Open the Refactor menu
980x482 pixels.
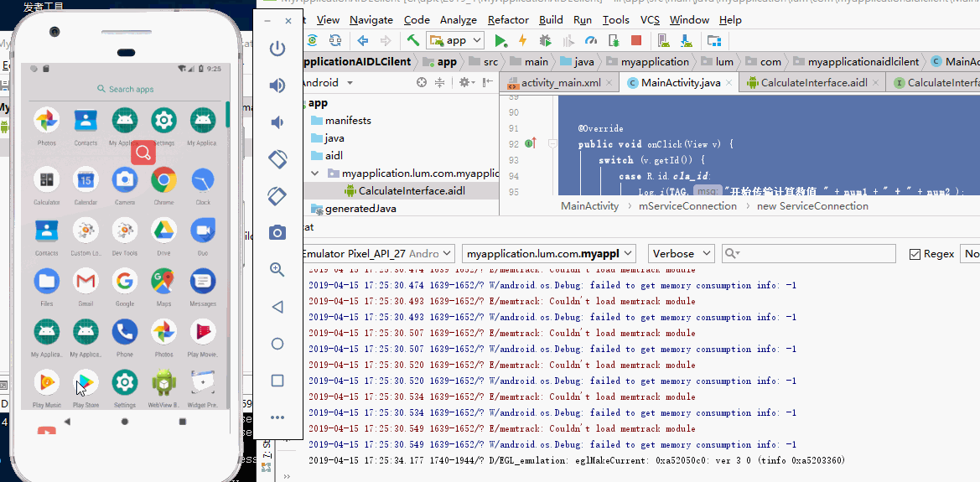508,20
